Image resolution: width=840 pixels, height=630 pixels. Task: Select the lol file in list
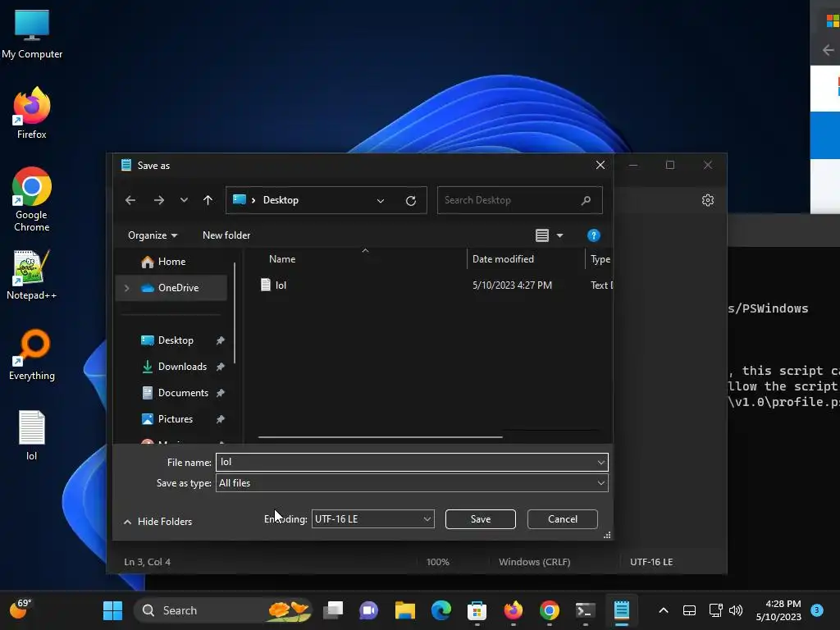(x=281, y=285)
